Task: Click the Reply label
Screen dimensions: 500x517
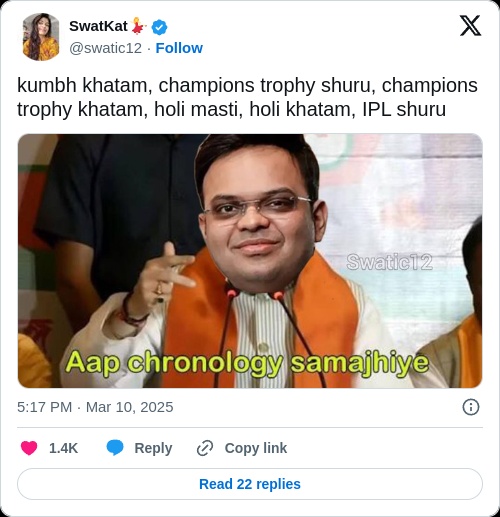Action: 153,448
